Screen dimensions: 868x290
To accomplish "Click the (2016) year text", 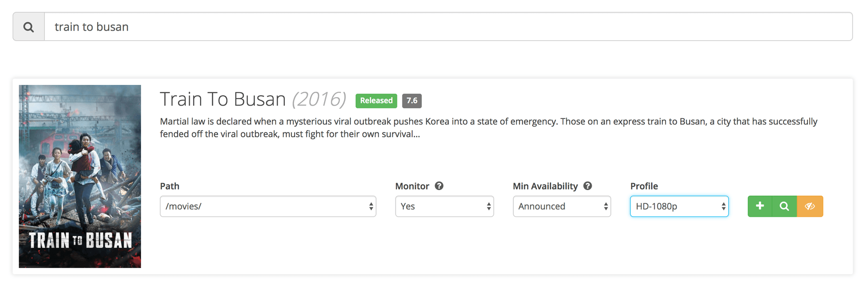I will (319, 99).
